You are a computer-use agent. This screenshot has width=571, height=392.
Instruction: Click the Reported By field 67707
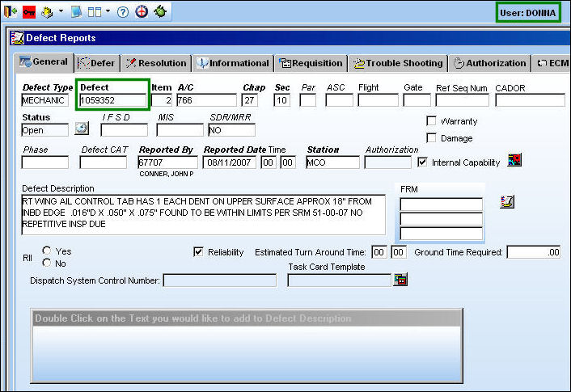click(168, 162)
